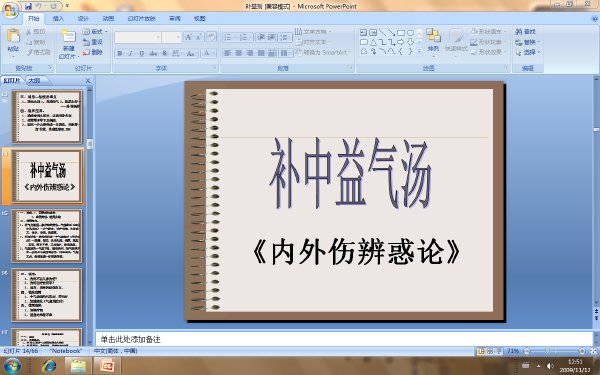Screen dimensions: 600x375
Task: Fit slide to current window icon
Action: [594, 351]
